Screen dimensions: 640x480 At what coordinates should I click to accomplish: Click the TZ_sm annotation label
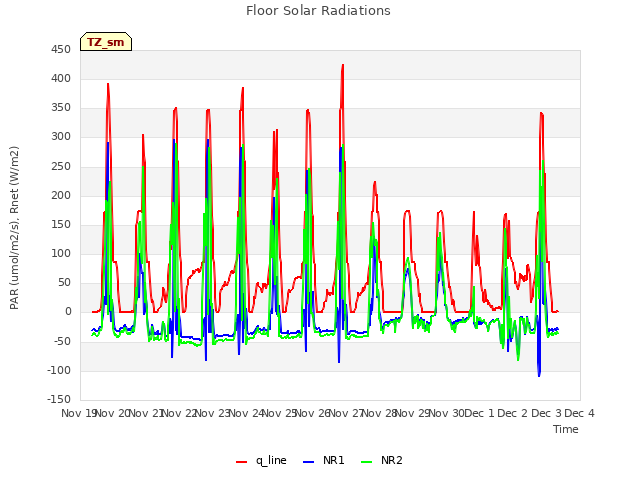[106, 42]
